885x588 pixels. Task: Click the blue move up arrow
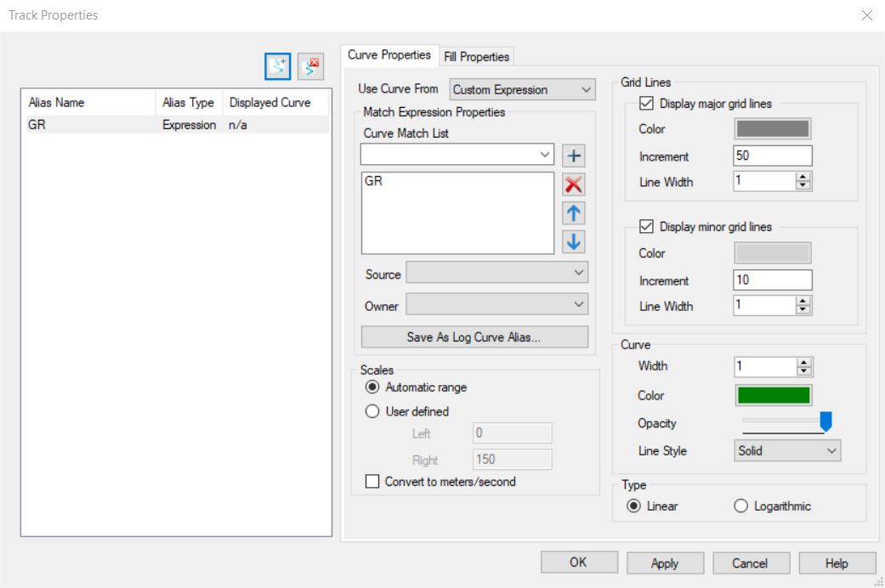(x=574, y=213)
